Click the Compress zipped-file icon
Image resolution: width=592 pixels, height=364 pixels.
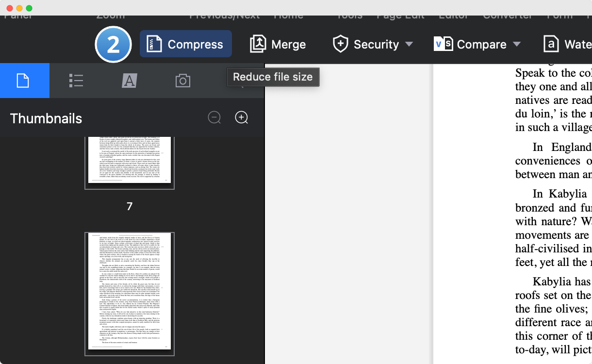pyautogui.click(x=154, y=44)
